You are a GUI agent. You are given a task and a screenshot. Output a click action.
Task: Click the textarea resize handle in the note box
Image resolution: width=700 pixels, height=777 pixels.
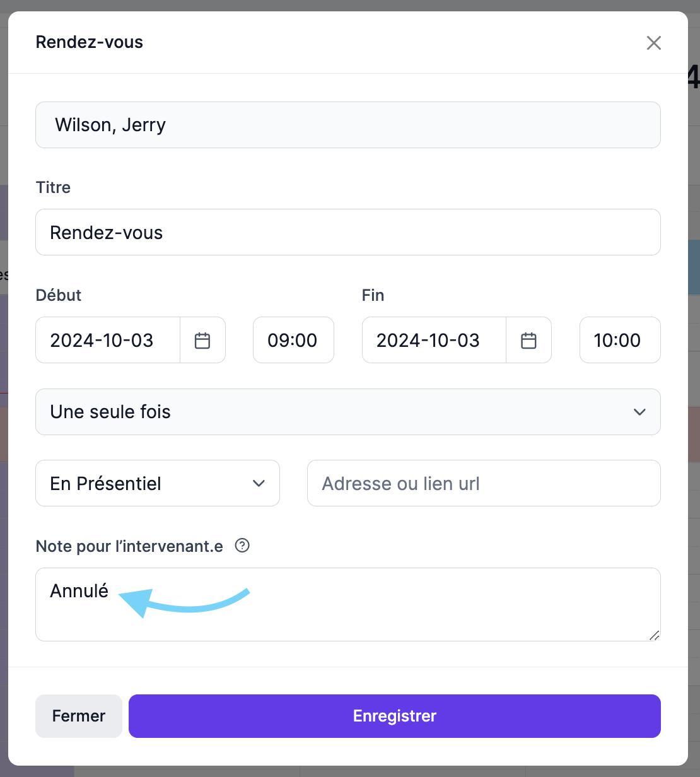(x=654, y=635)
